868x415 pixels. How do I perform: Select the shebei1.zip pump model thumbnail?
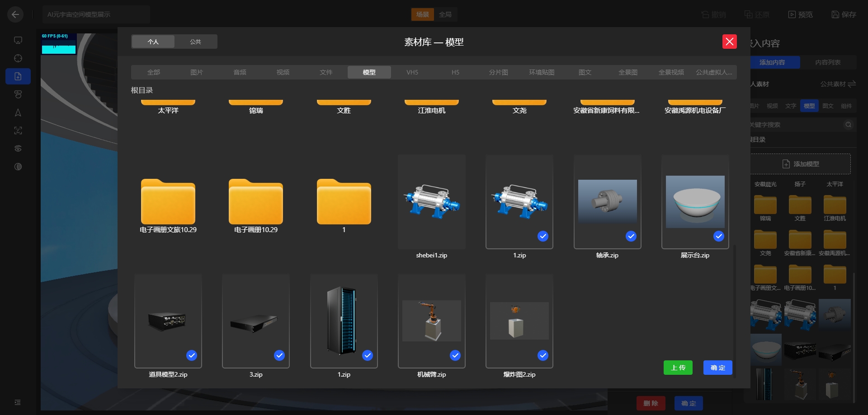(431, 202)
